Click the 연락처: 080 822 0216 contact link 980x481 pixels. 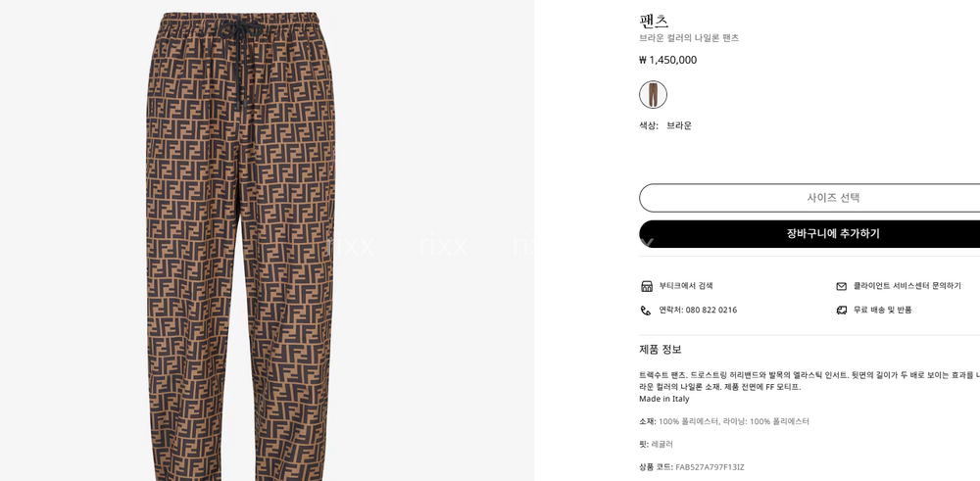pyautogui.click(x=698, y=310)
